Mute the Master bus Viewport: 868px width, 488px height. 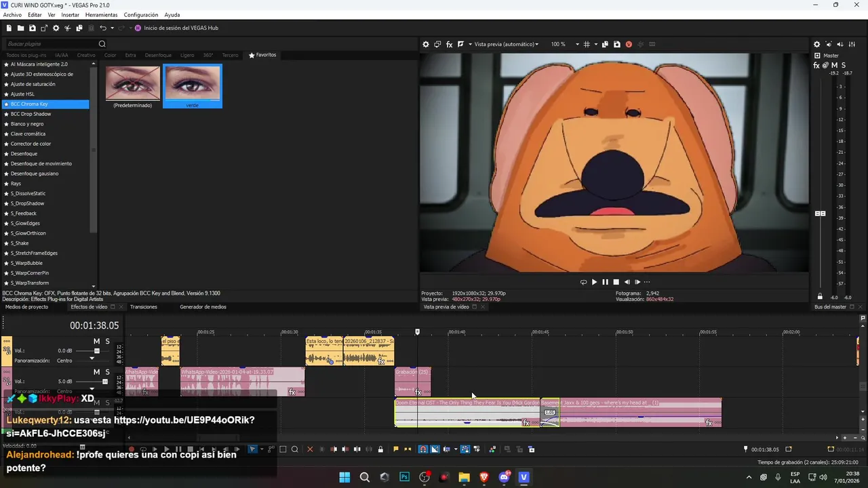click(x=834, y=65)
